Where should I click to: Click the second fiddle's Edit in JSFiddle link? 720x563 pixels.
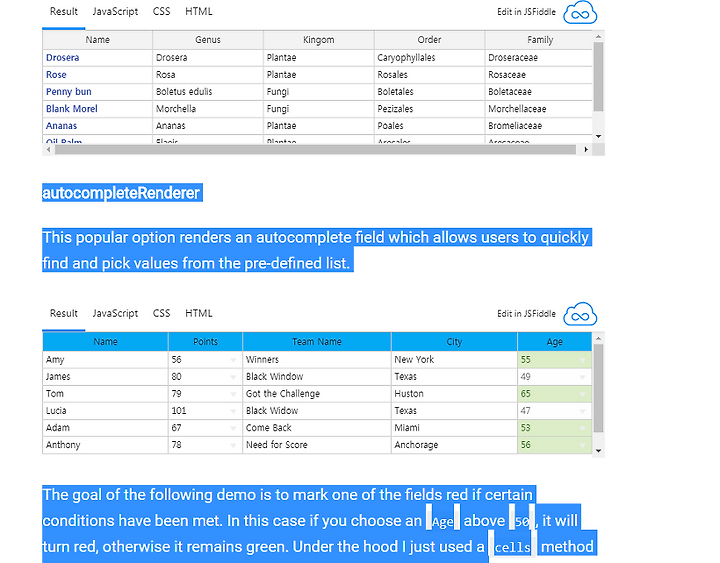coord(526,314)
